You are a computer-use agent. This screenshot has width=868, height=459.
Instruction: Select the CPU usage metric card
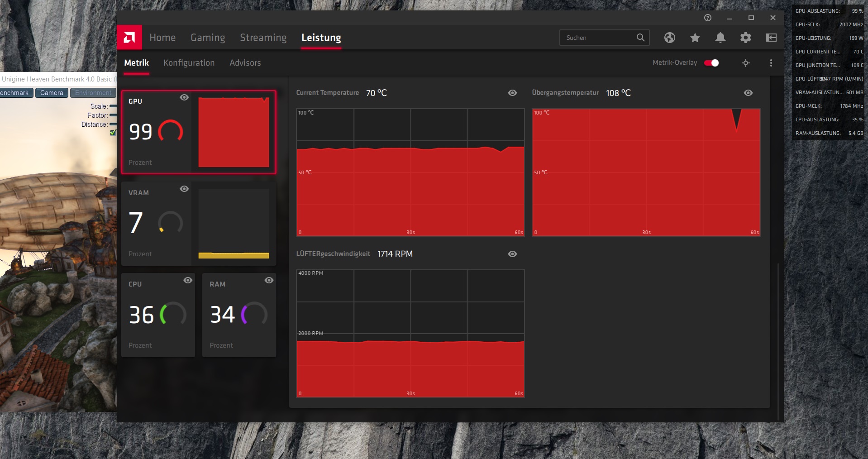pyautogui.click(x=158, y=315)
